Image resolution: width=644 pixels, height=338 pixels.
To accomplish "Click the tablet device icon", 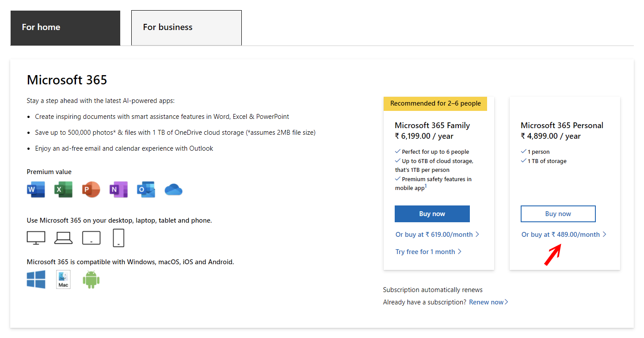I will tap(91, 238).
